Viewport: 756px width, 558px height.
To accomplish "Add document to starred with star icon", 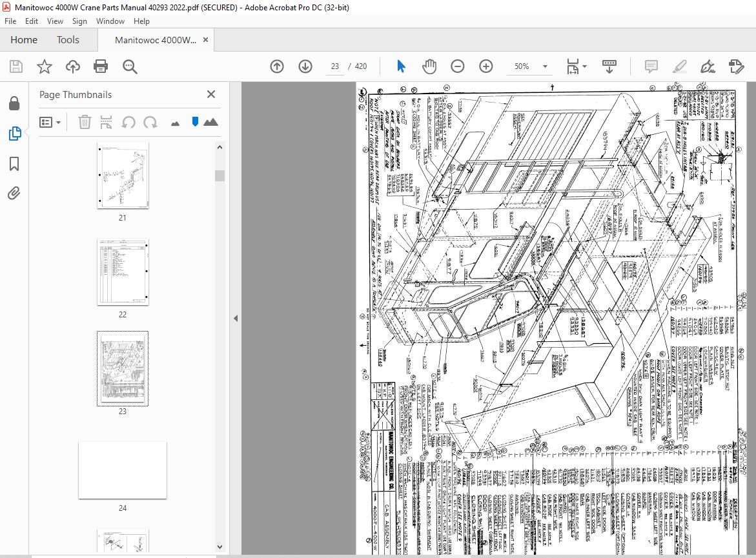I will [x=45, y=66].
